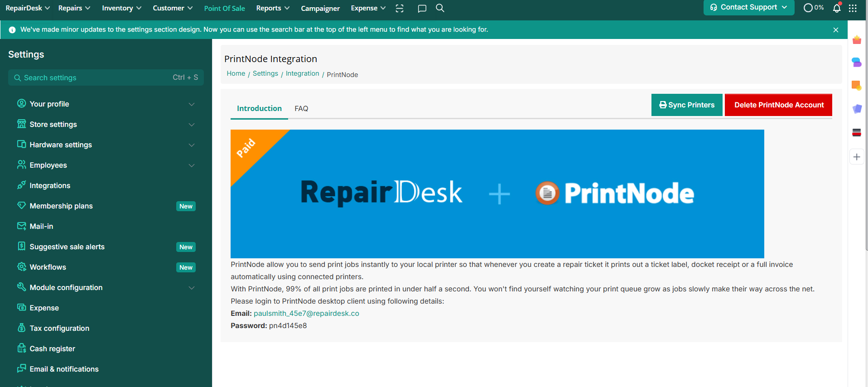868x387 pixels.
Task: Click the add plus icon in browser side panel
Action: point(857,157)
